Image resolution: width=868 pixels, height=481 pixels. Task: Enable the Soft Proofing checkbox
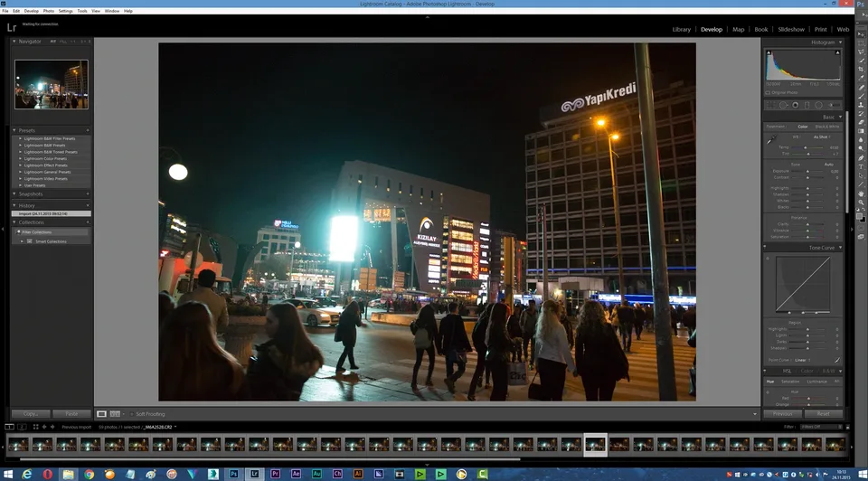point(132,414)
